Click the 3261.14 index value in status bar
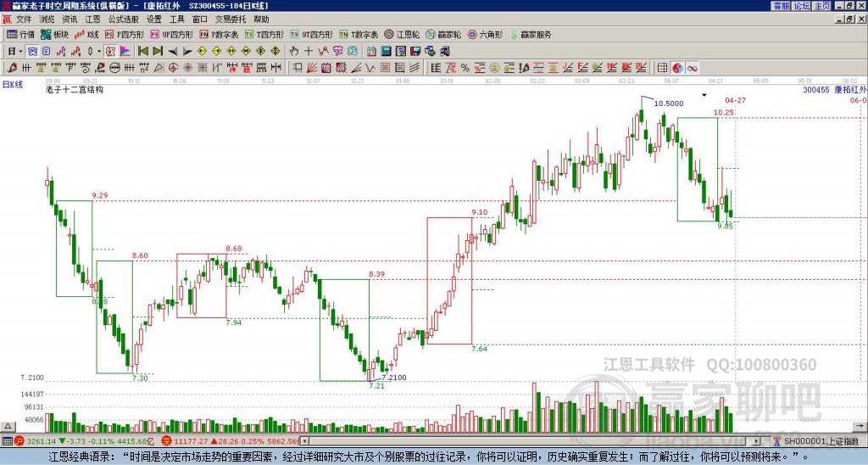The image size is (868, 465). point(41,441)
